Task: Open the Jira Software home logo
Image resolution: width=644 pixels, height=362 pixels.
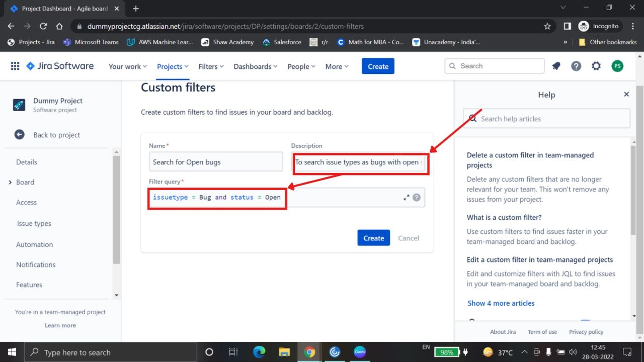Action: (59, 66)
